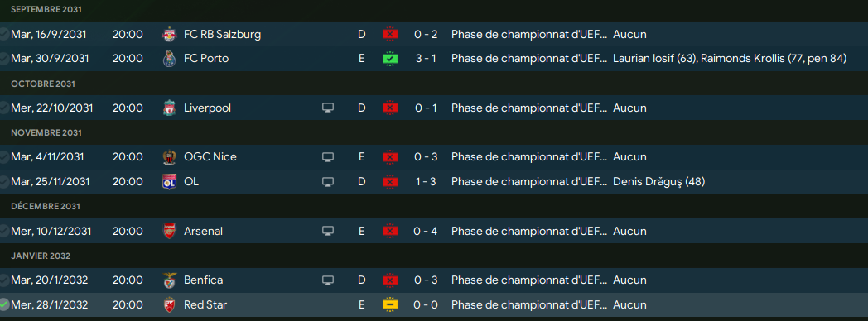This screenshot has height=321, width=868.
Task: Collapse the Janvier 2032 month header
Action: click(41, 256)
